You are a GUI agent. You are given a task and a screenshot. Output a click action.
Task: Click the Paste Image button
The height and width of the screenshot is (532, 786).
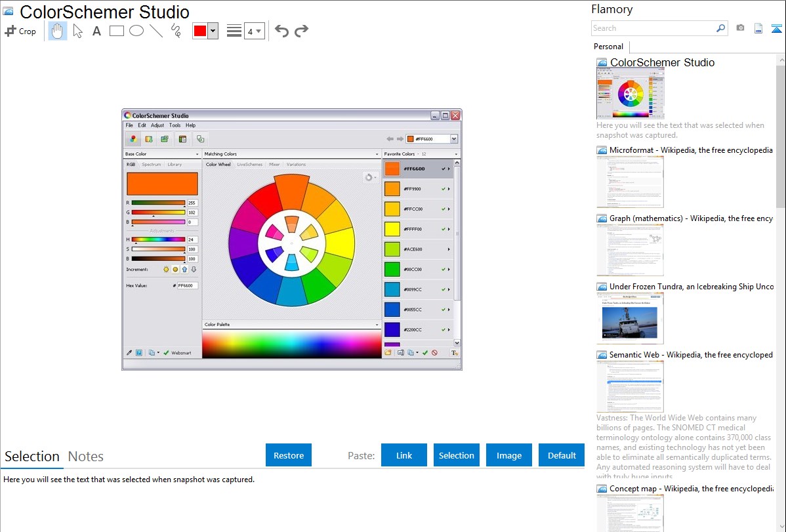(509, 455)
